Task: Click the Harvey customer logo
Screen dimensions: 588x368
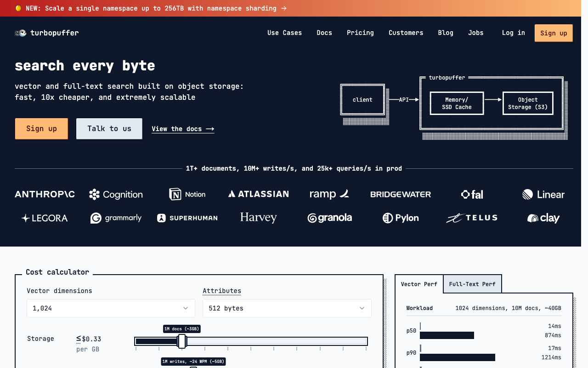Action: click(x=258, y=218)
